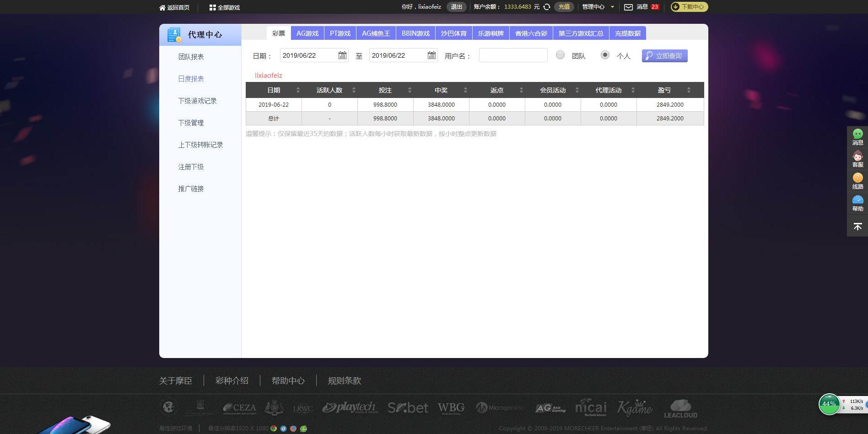
Task: Toggle the 盈亏 column sort arrows
Action: point(689,90)
